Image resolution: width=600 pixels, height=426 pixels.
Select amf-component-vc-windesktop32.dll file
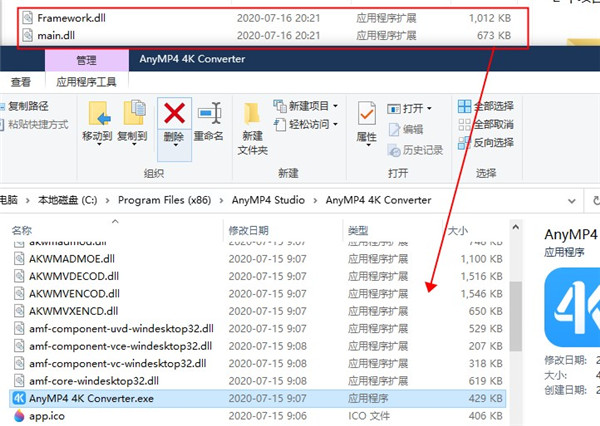tap(257, 364)
